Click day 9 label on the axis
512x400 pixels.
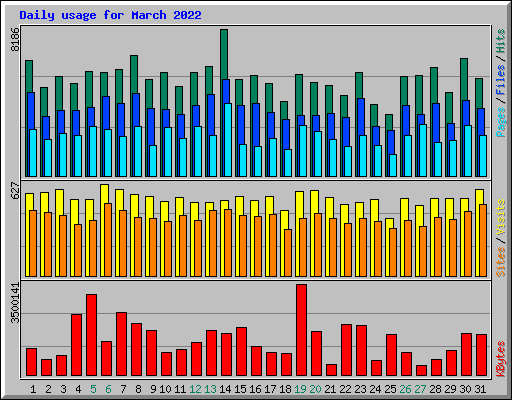(x=153, y=389)
